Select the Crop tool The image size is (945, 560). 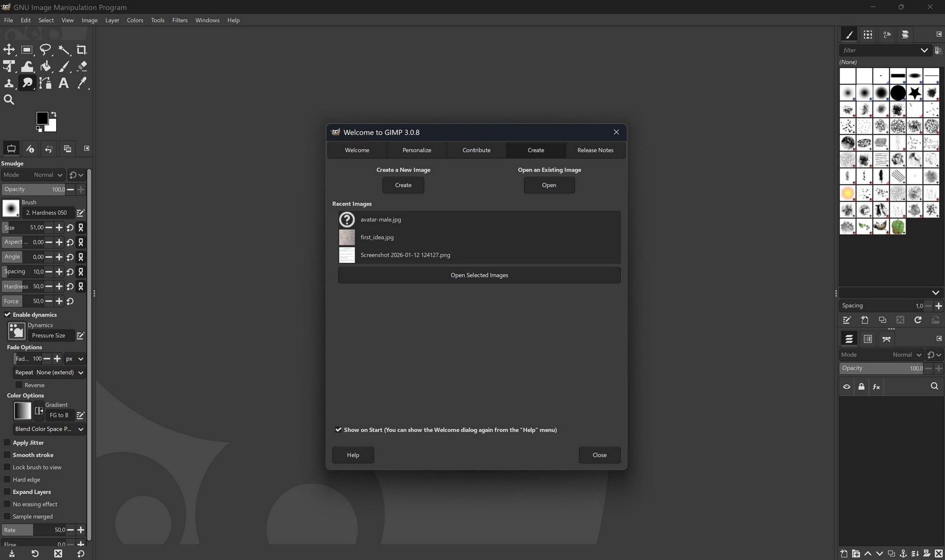(x=82, y=50)
